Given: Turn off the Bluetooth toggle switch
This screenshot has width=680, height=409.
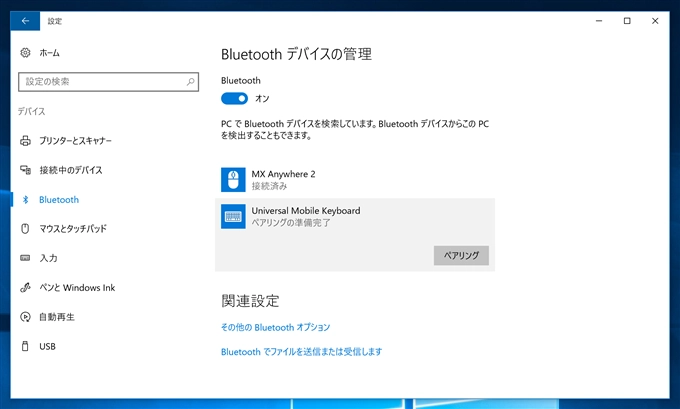Looking at the screenshot, I should click(234, 98).
